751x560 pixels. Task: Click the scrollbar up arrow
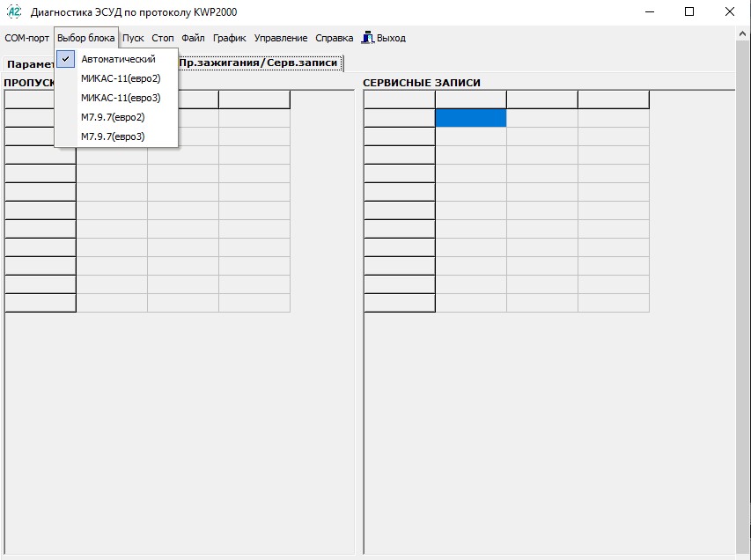[742, 34]
